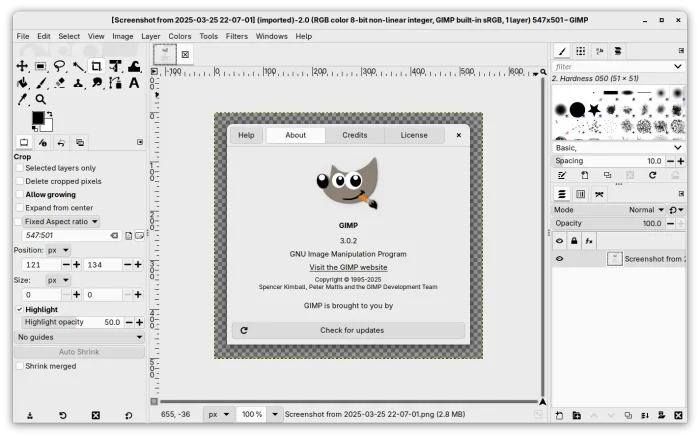Open the Fixed Aspect ratio dropdown
This screenshot has width=700, height=437.
click(61, 222)
